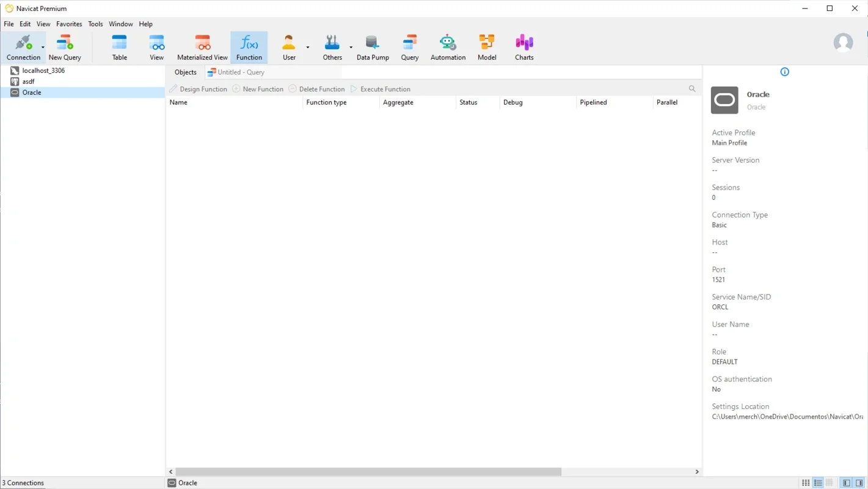Expand the User dropdown arrow
The height and width of the screenshot is (489, 868).
[307, 47]
